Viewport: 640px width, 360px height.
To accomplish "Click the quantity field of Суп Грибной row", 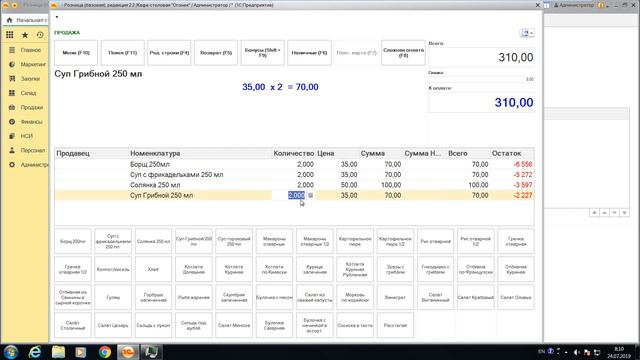I will click(289, 196).
